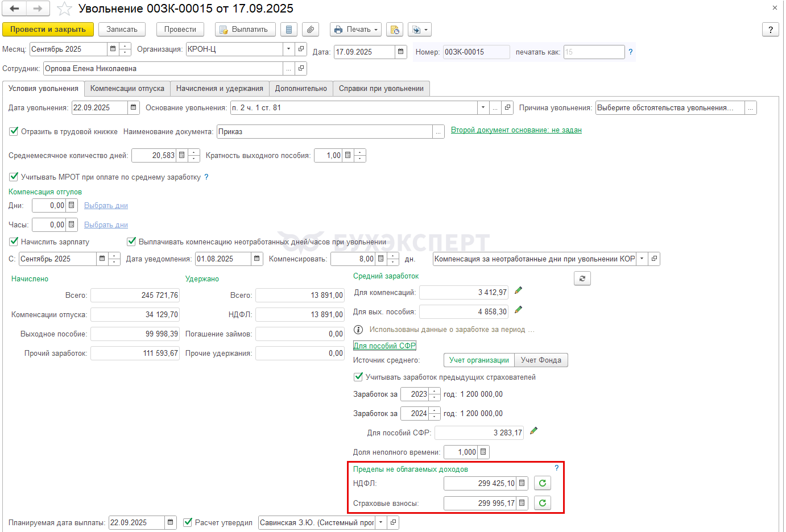The image size is (786, 532).
Task: Toggle Начислить зарплату checkbox
Action: [x=14, y=242]
